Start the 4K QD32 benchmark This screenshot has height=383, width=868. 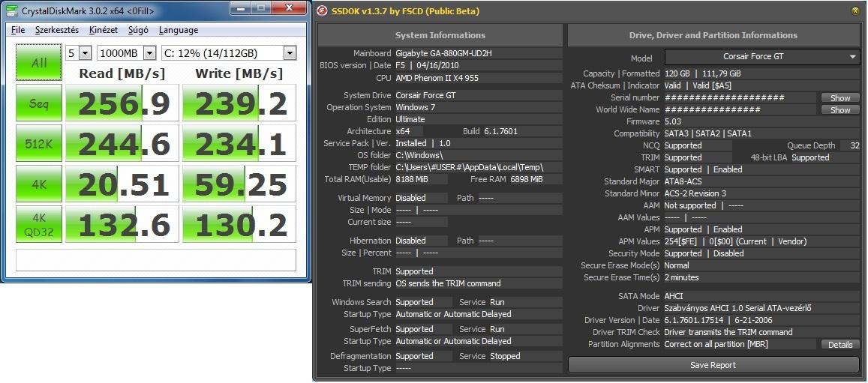point(39,224)
